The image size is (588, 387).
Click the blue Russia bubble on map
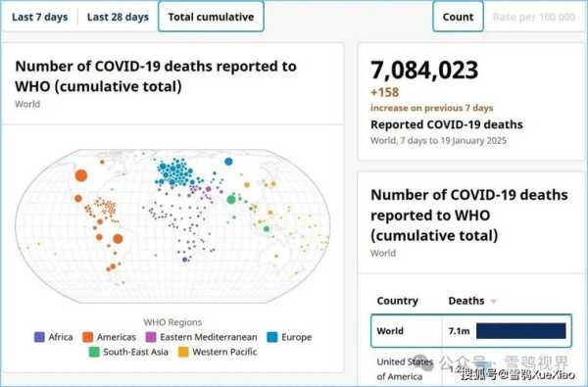click(x=228, y=162)
